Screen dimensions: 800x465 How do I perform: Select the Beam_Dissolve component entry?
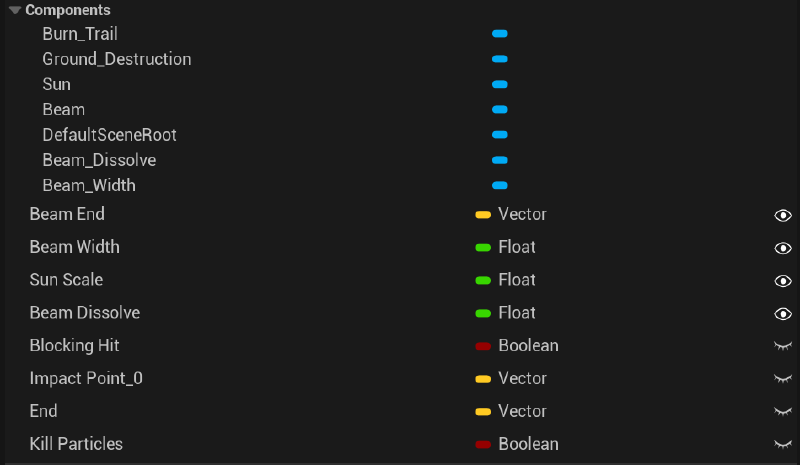[x=99, y=160]
